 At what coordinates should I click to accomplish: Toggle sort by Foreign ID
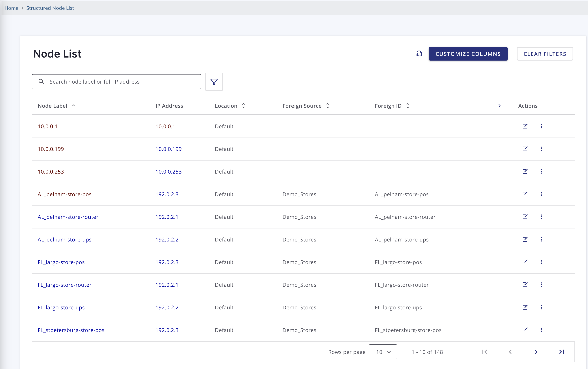point(407,106)
